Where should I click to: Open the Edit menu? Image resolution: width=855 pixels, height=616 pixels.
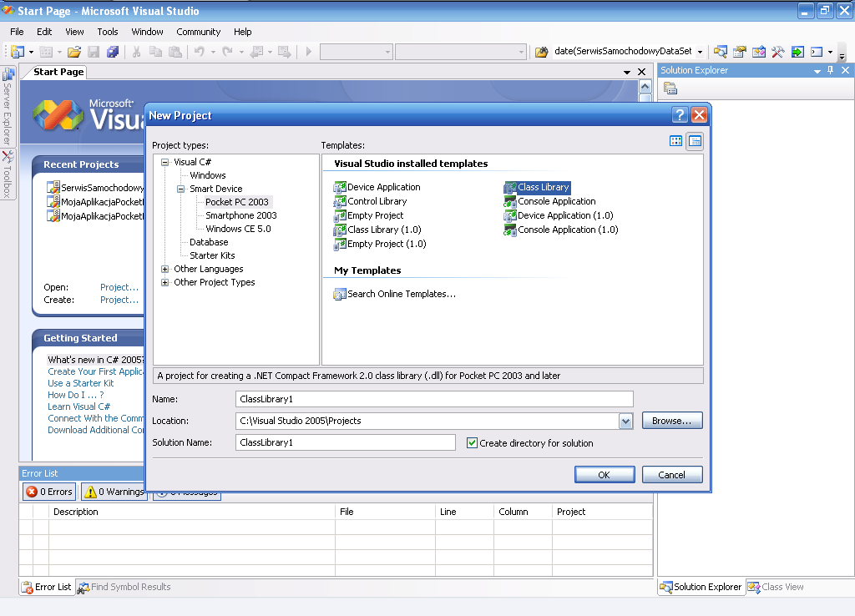44,32
